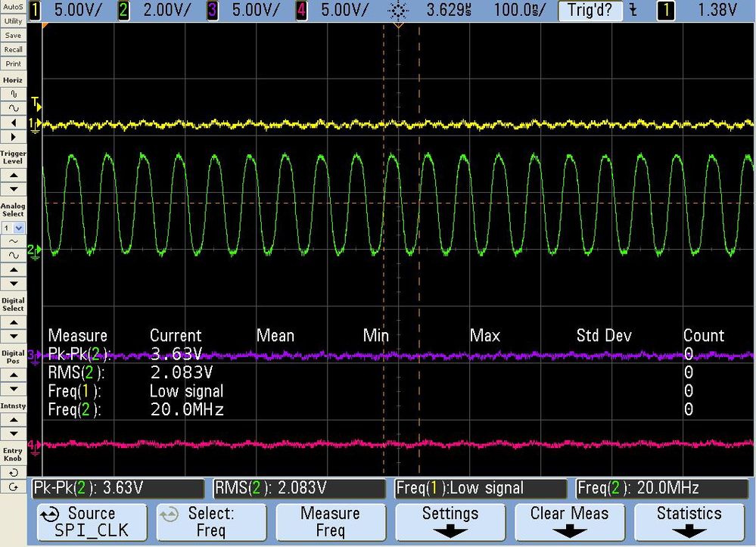Turn Entry Knob clockwise icon

14,487
